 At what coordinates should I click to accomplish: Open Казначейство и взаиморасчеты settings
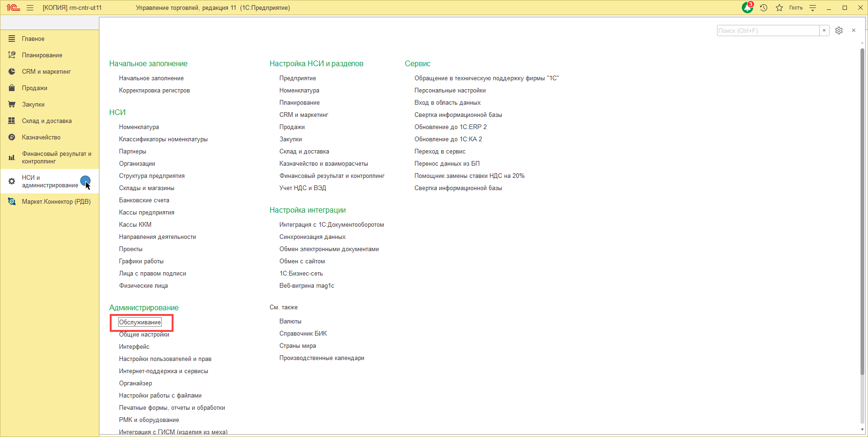tap(324, 164)
